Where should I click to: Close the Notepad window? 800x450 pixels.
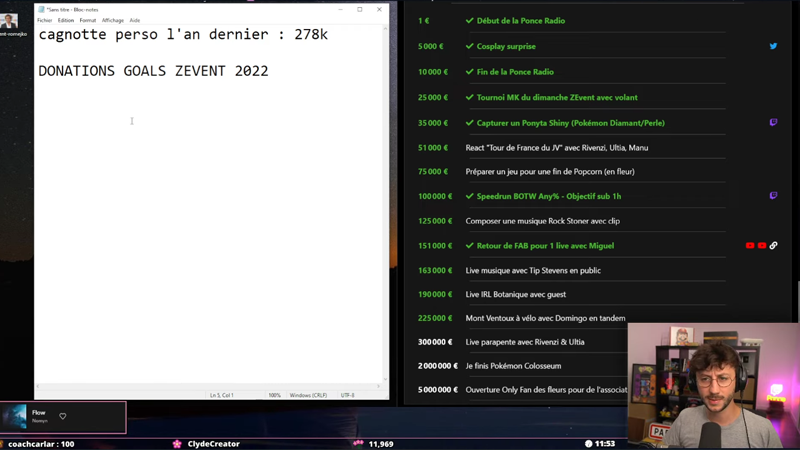(379, 9)
